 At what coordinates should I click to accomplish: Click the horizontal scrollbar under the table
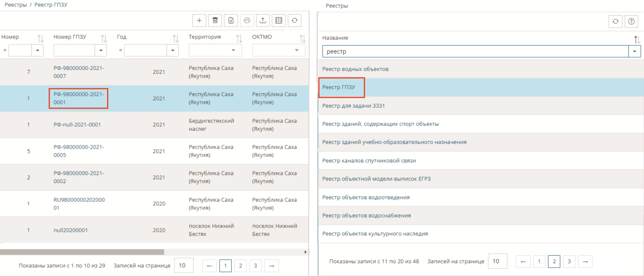click(82, 252)
